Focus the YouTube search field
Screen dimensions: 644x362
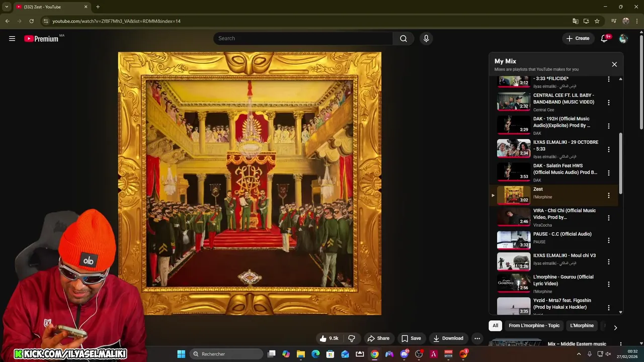(x=303, y=38)
